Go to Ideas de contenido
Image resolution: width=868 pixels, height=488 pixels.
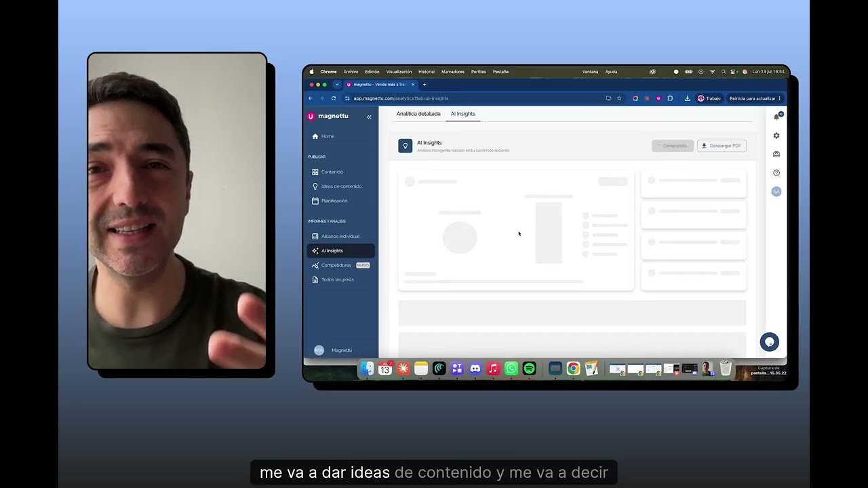tap(336, 186)
